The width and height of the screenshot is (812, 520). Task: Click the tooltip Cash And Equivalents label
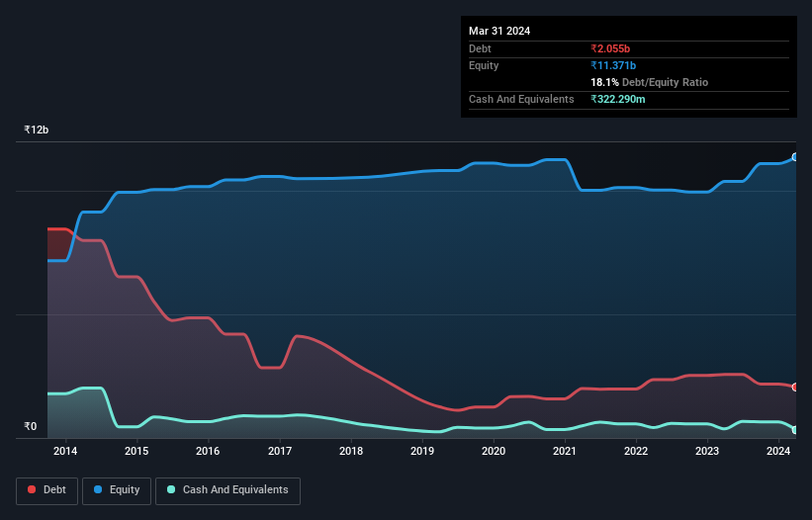coord(521,99)
